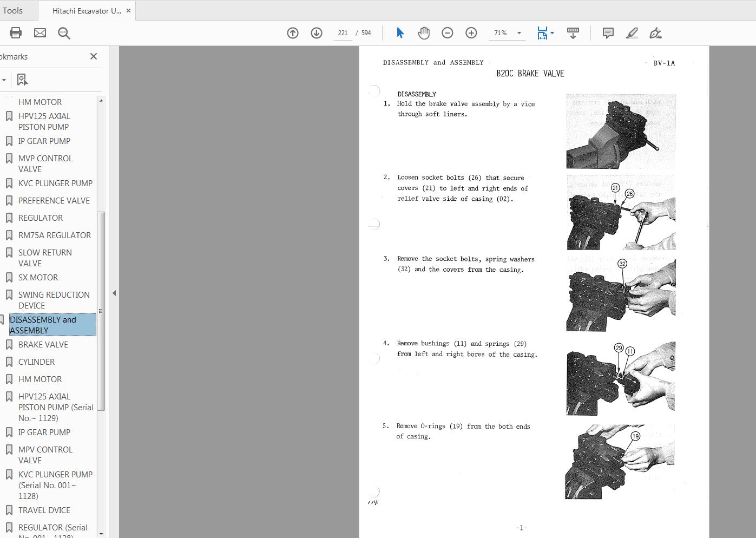The image size is (756, 538).
Task: Click the Zoom Out minus icon
Action: click(x=447, y=33)
